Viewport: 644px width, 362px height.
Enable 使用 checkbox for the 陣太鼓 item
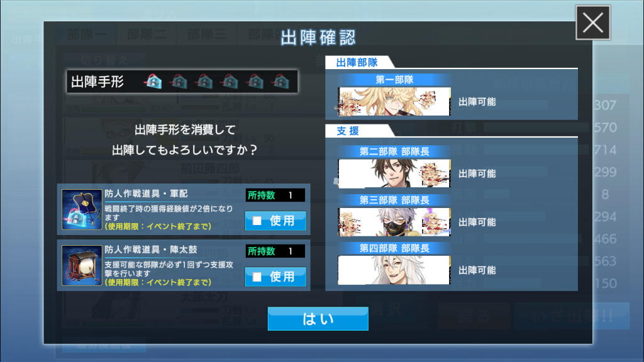coord(275,277)
